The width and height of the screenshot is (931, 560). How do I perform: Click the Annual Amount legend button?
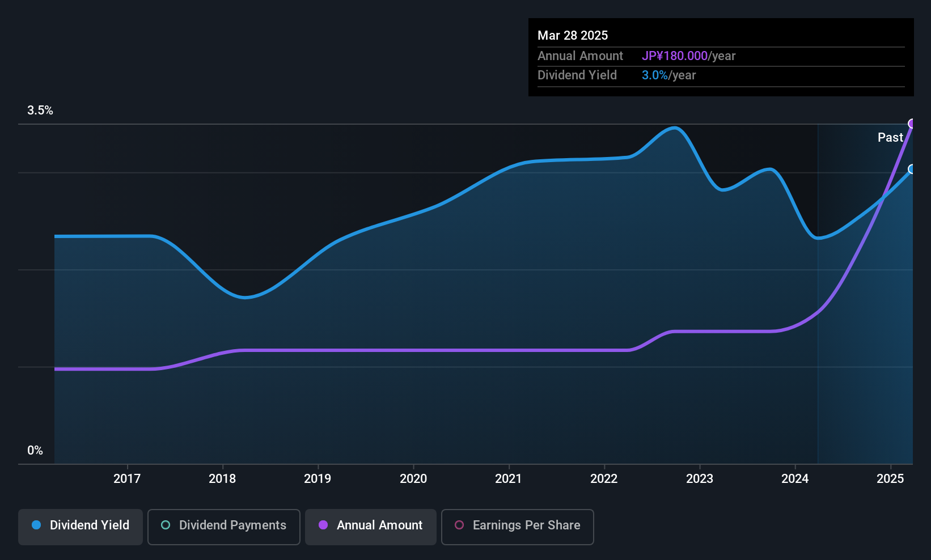pos(370,525)
